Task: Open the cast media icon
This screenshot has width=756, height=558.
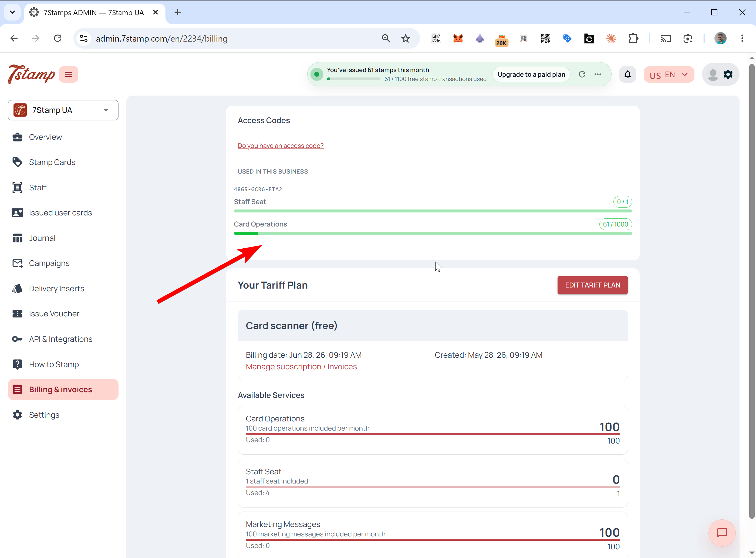Action: click(666, 39)
